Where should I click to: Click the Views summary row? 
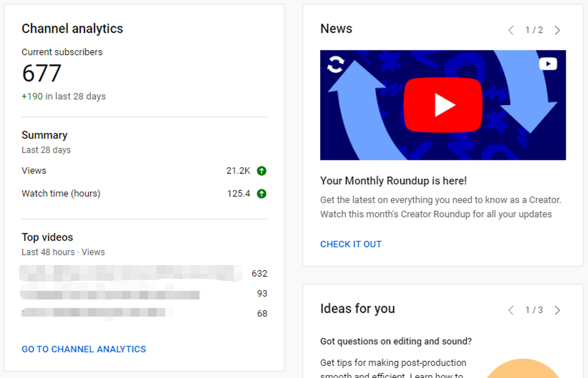(x=34, y=171)
